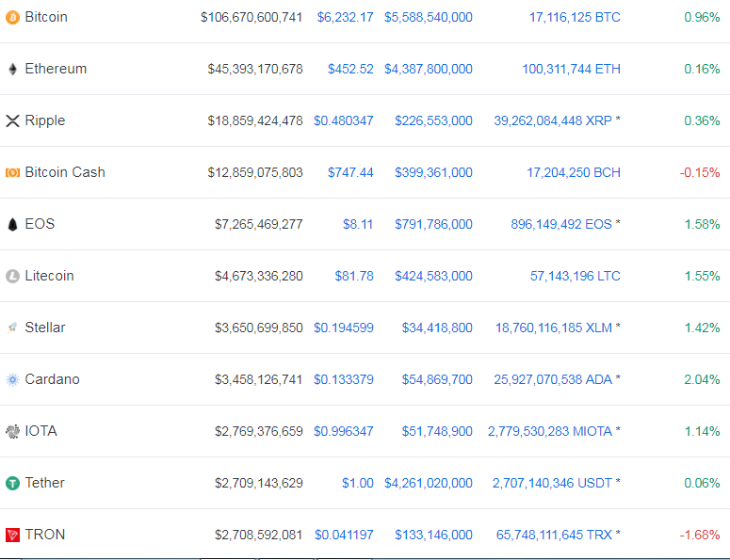
Task: Open the EOS coin name
Action: 40,224
